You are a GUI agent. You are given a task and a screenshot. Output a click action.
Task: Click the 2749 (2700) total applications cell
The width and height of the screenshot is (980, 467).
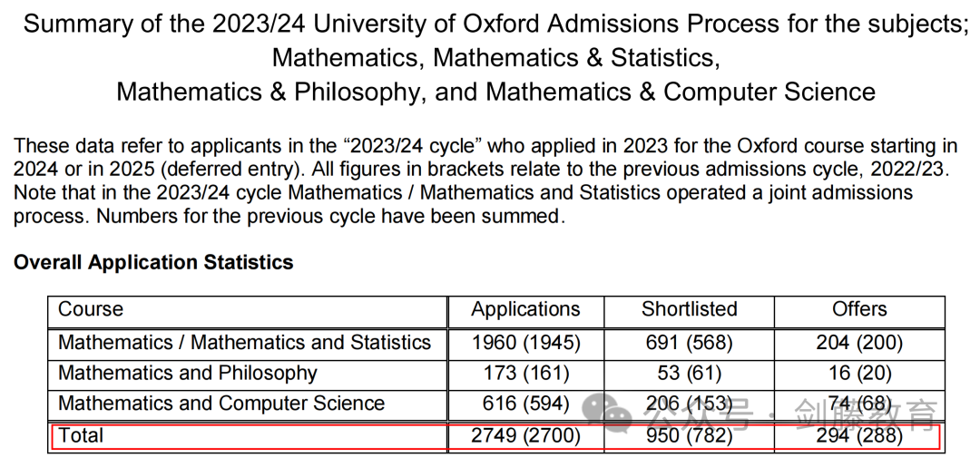pos(525,435)
